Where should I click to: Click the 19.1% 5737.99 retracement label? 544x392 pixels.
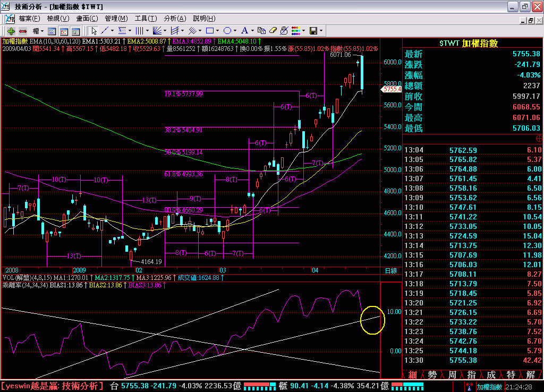click(183, 94)
